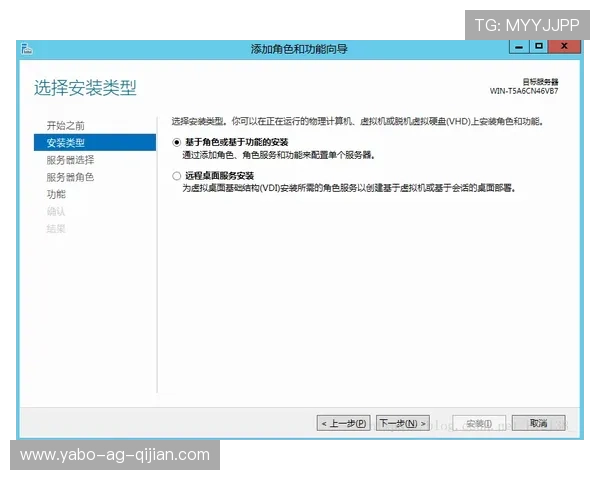
Task: Click the 上一步(P) button
Action: pyautogui.click(x=344, y=423)
